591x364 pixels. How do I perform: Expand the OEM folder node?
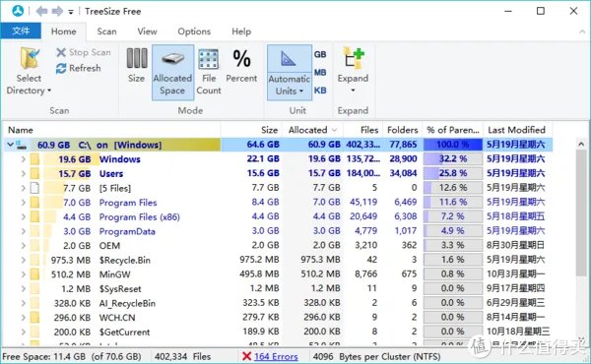pyautogui.click(x=24, y=246)
